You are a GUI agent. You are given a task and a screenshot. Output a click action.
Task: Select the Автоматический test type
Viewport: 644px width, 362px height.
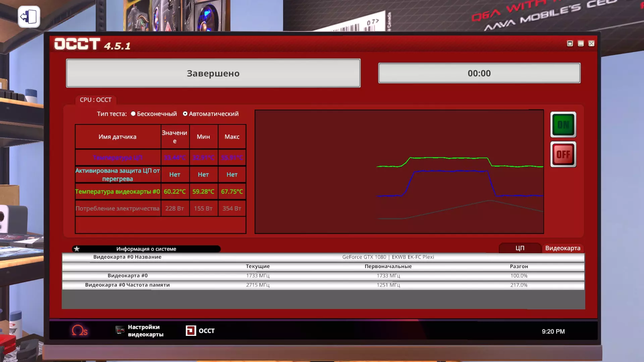tap(185, 114)
